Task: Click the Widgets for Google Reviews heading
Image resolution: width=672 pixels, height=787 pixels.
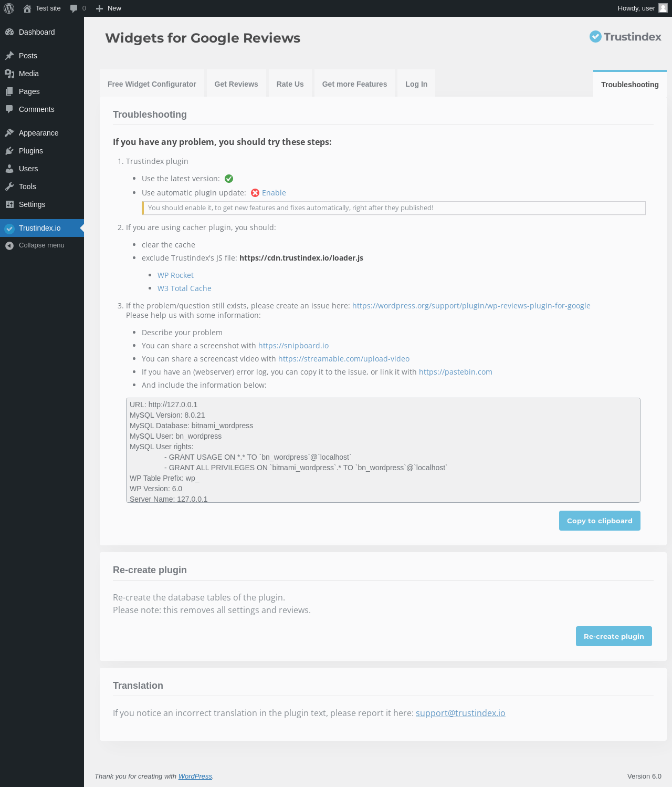Action: click(x=203, y=38)
